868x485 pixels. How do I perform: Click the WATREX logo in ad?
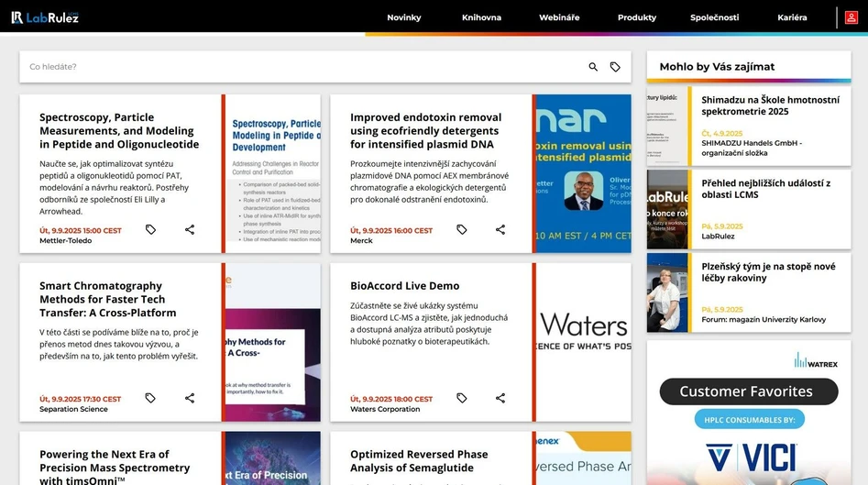[816, 360]
